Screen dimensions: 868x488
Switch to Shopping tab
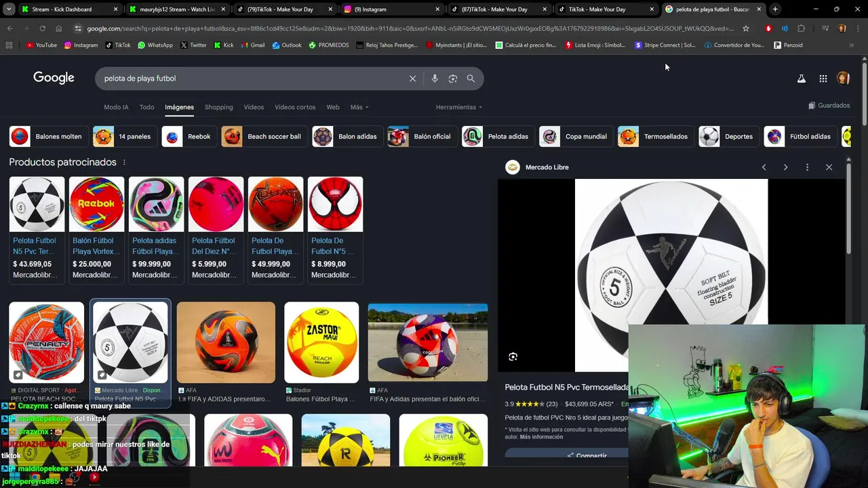(x=218, y=107)
